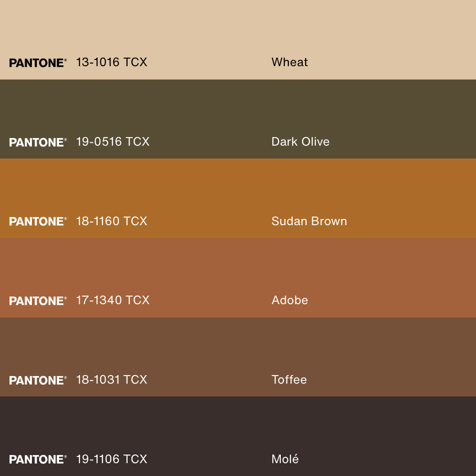Select the 17-1340 TCX color code
Image resolution: width=476 pixels, height=476 pixels.
(113, 300)
